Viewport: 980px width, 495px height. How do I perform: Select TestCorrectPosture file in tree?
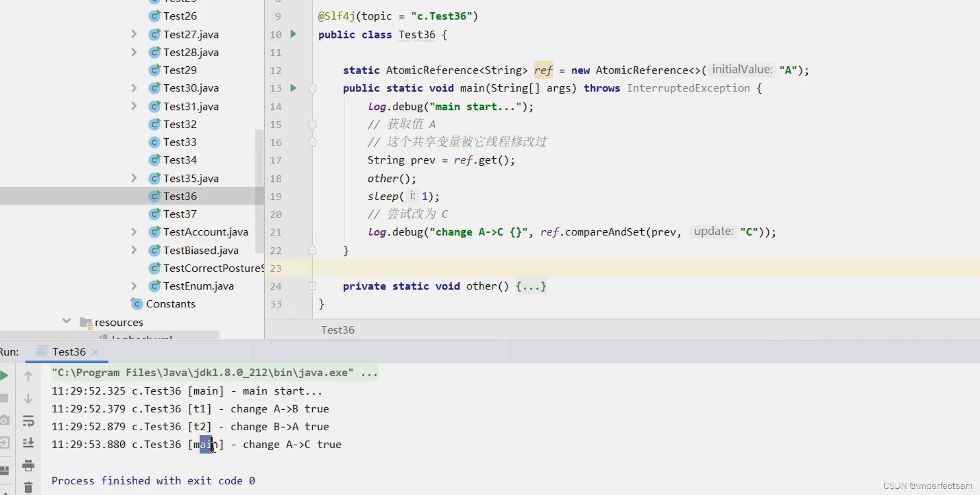[x=213, y=268]
